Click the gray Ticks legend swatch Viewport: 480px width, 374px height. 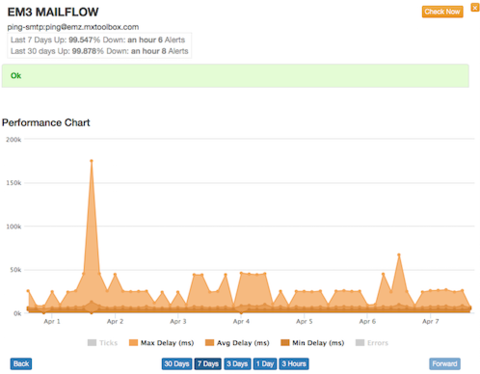pyautogui.click(x=92, y=343)
